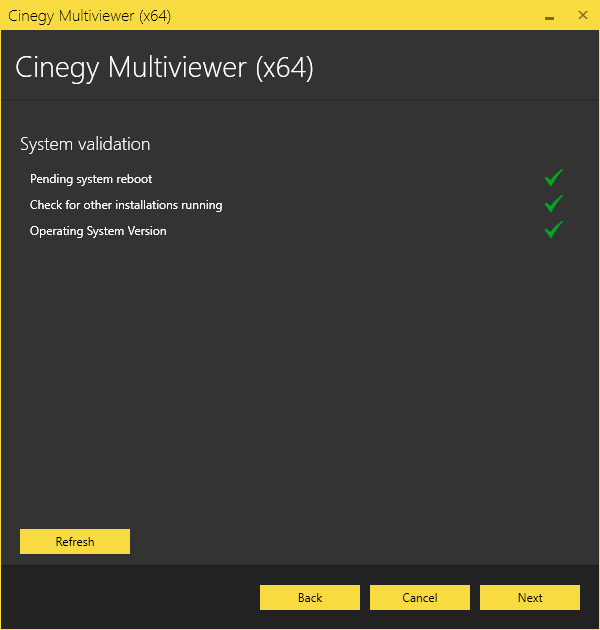Proceed with the Next button
600x630 pixels.
point(530,597)
